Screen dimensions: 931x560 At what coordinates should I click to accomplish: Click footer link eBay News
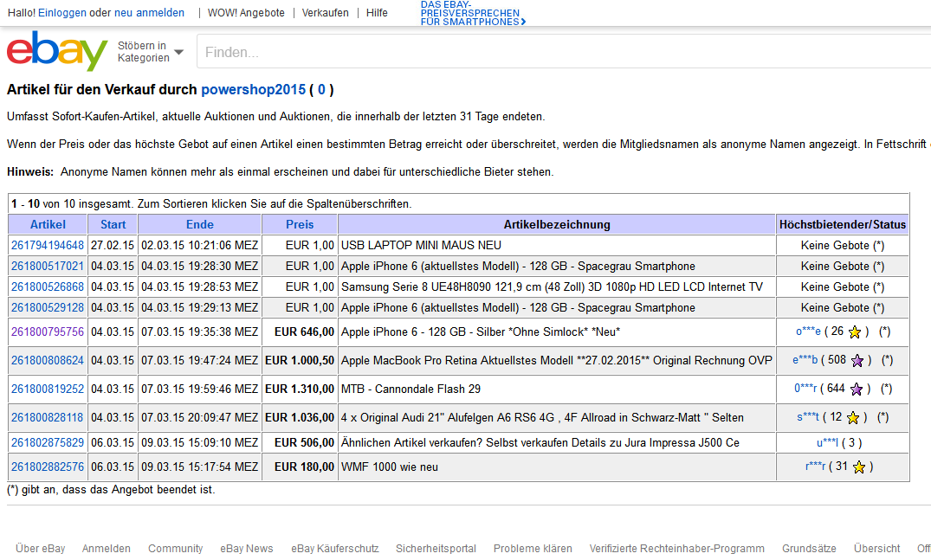point(247,549)
